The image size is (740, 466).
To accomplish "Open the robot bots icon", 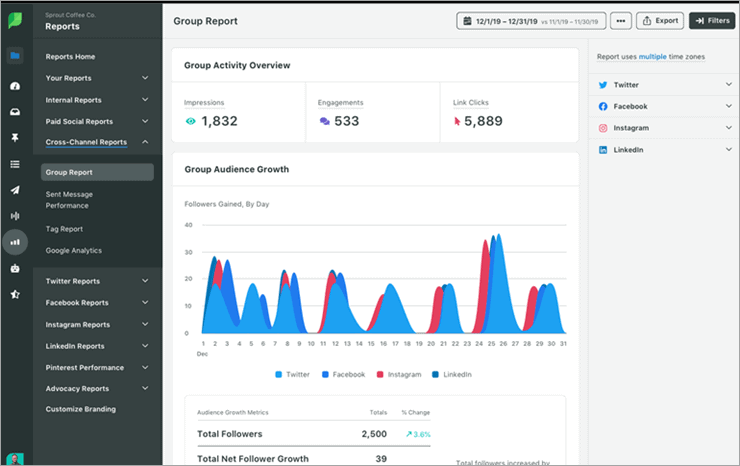I will tap(15, 268).
